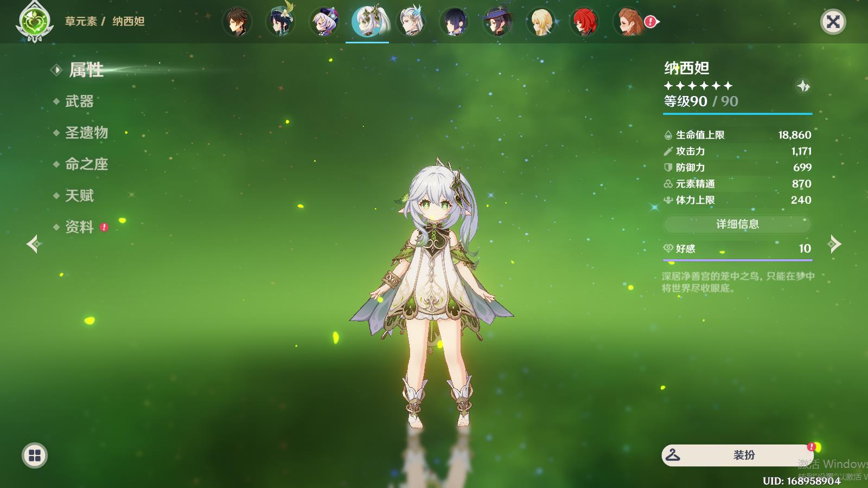
Task: Open the 资料 profile tab
Action: click(x=79, y=227)
